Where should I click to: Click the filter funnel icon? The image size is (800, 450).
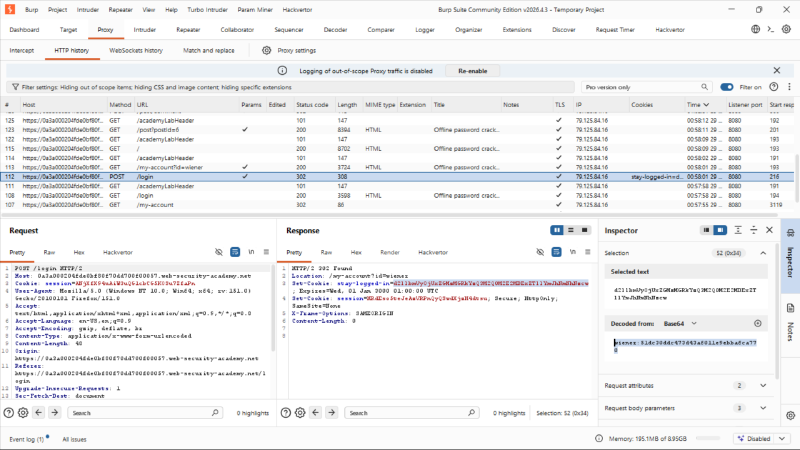[15, 87]
